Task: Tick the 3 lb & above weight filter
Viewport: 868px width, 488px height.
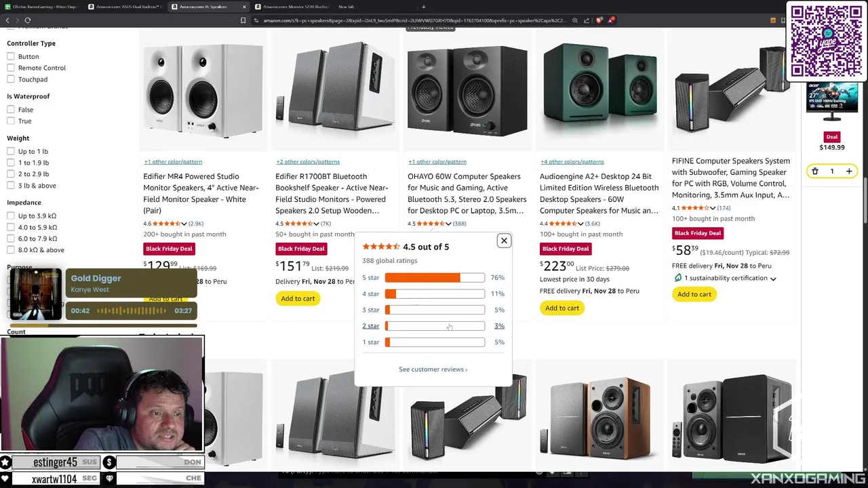Action: (11, 186)
